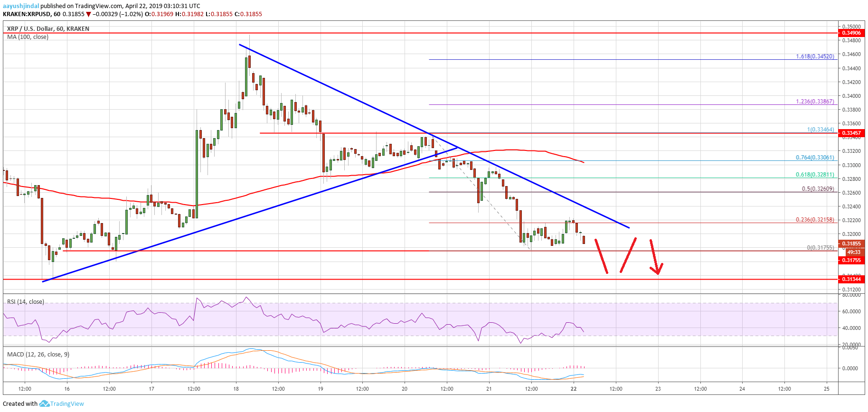Image resolution: width=868 pixels, height=412 pixels.
Task: Click date label 18 on time axis
Action: [236, 389]
